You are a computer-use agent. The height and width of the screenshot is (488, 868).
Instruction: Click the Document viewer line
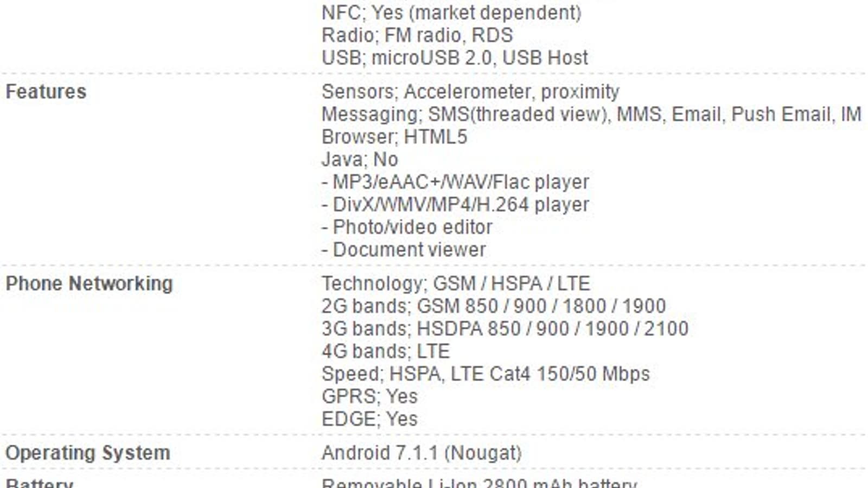tap(404, 250)
